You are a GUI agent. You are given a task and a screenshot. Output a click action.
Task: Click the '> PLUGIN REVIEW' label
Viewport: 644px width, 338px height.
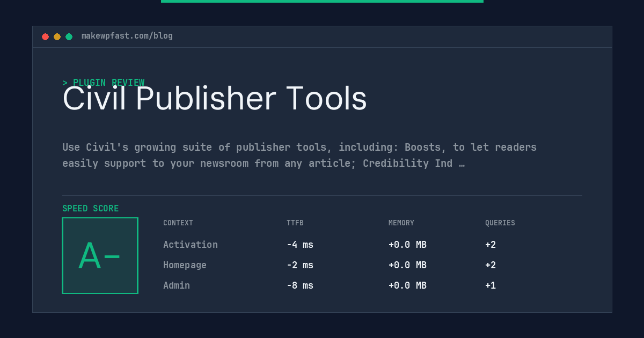coord(104,83)
